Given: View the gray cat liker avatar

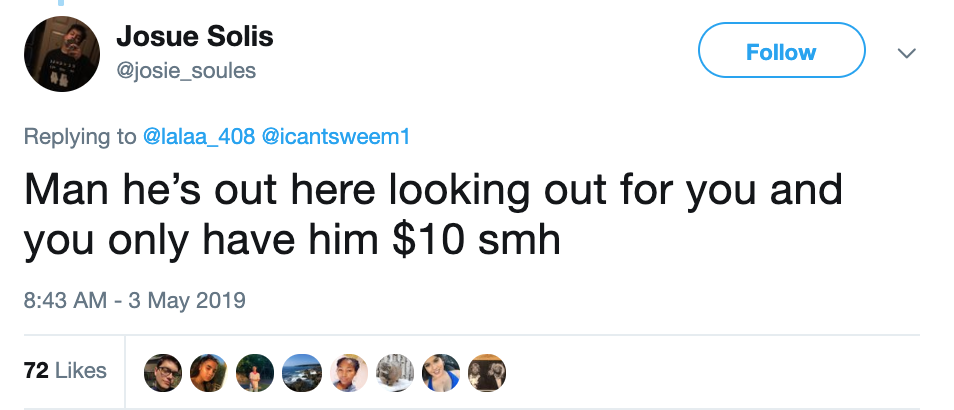Looking at the screenshot, I should tap(395, 372).
